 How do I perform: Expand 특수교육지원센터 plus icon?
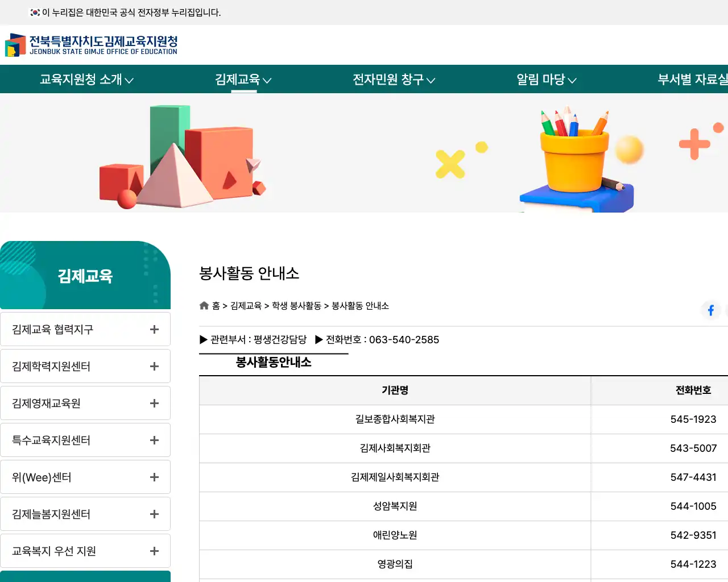154,440
